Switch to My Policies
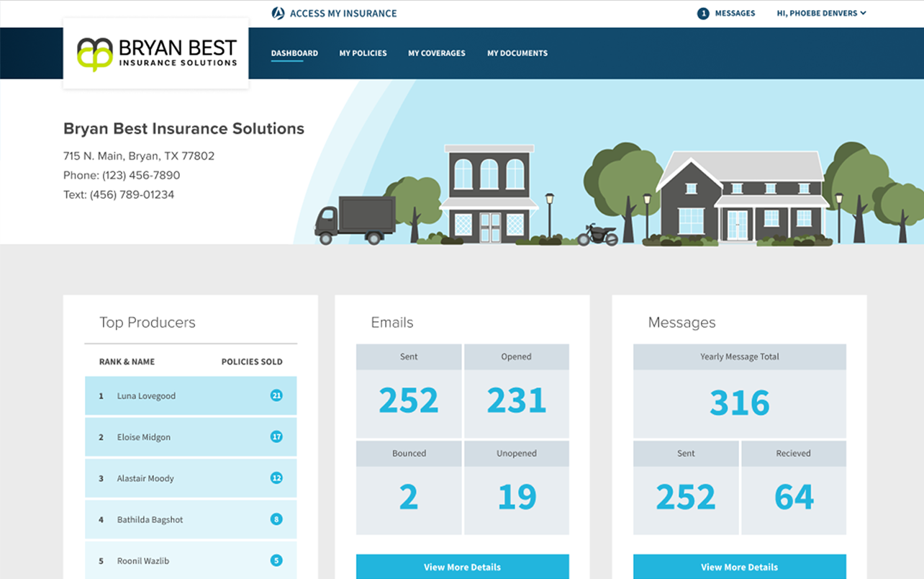 pos(363,53)
